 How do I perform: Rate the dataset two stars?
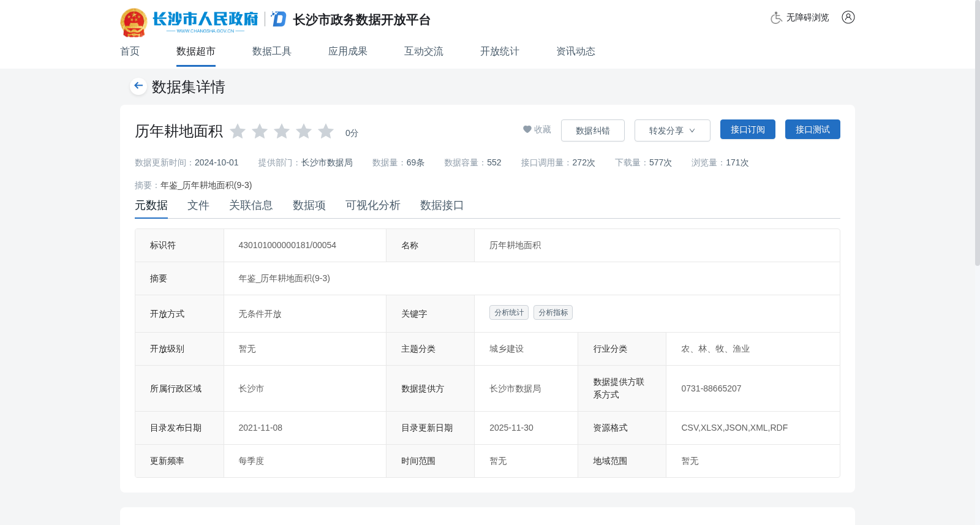pos(260,131)
